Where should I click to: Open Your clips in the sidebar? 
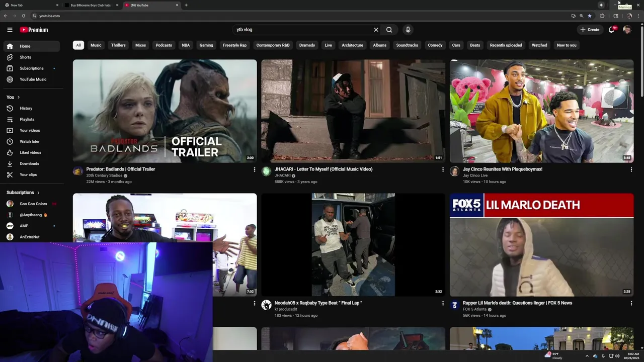tap(32, 174)
